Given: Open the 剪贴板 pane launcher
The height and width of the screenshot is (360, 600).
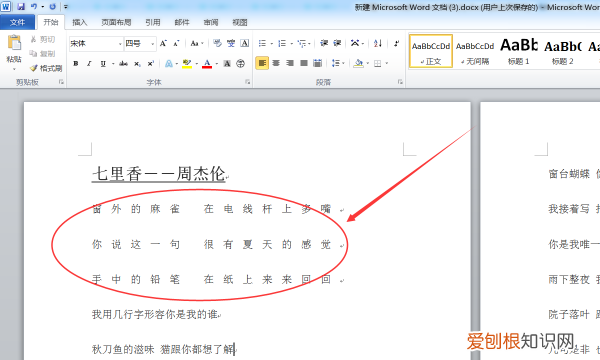Looking at the screenshot, I should pos(61,82).
